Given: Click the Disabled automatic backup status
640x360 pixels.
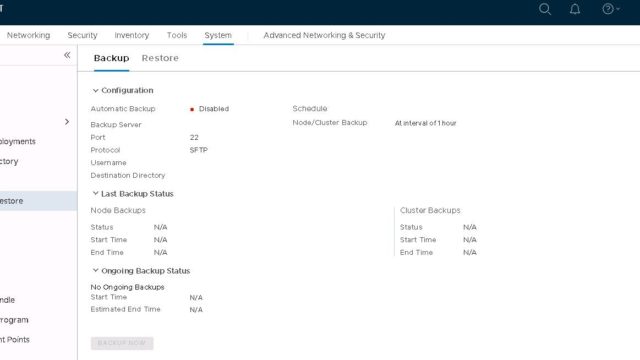Looking at the screenshot, I should [x=214, y=109].
